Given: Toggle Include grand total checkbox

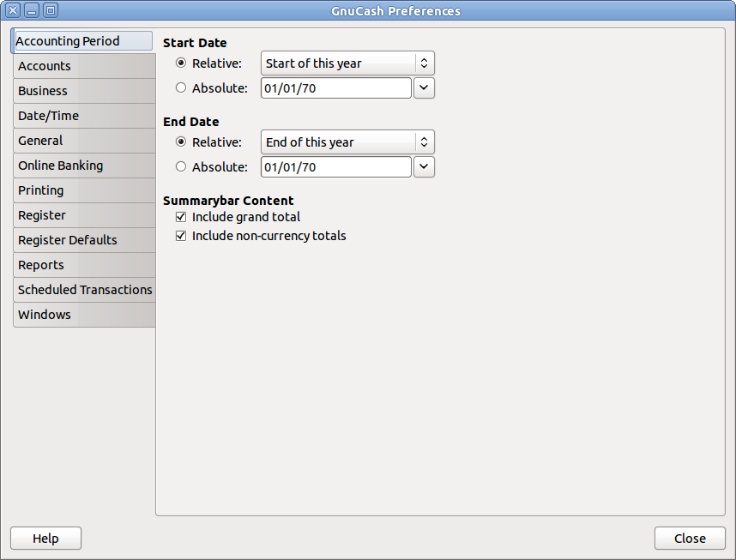Looking at the screenshot, I should (x=181, y=217).
